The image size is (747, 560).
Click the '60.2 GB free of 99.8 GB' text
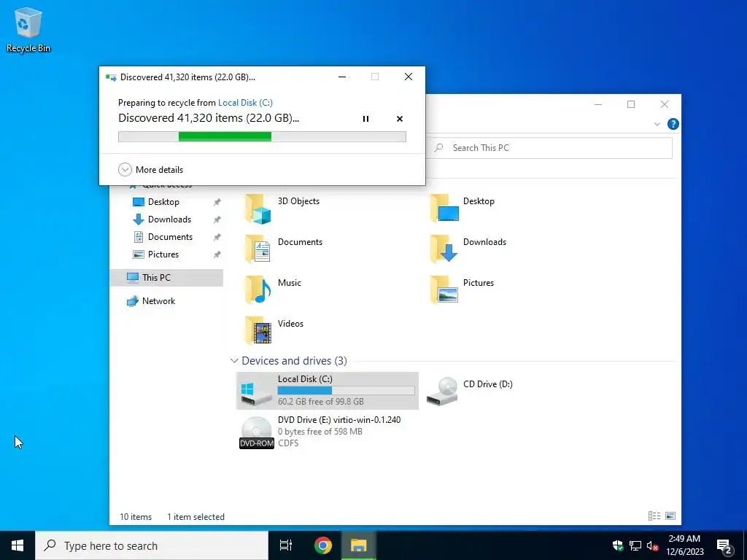(321, 402)
